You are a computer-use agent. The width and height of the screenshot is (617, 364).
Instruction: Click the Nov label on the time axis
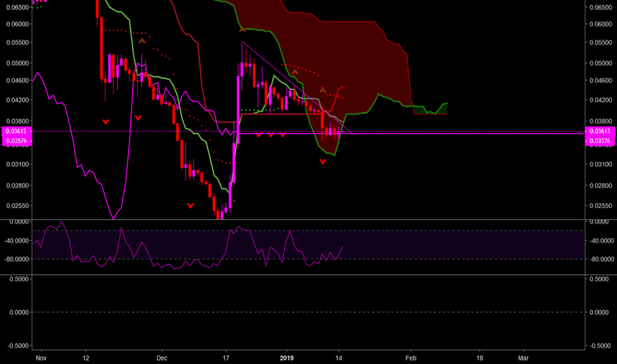pos(41,358)
